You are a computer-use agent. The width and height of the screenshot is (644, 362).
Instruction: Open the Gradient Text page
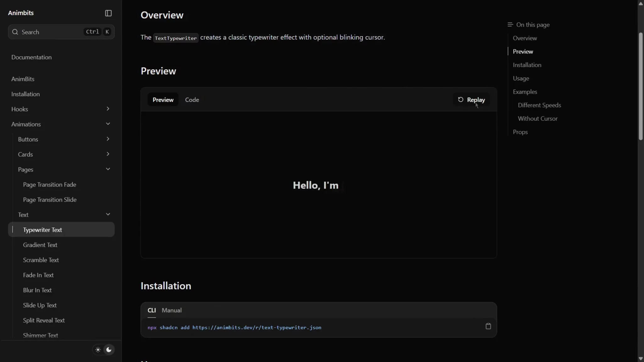click(x=40, y=245)
